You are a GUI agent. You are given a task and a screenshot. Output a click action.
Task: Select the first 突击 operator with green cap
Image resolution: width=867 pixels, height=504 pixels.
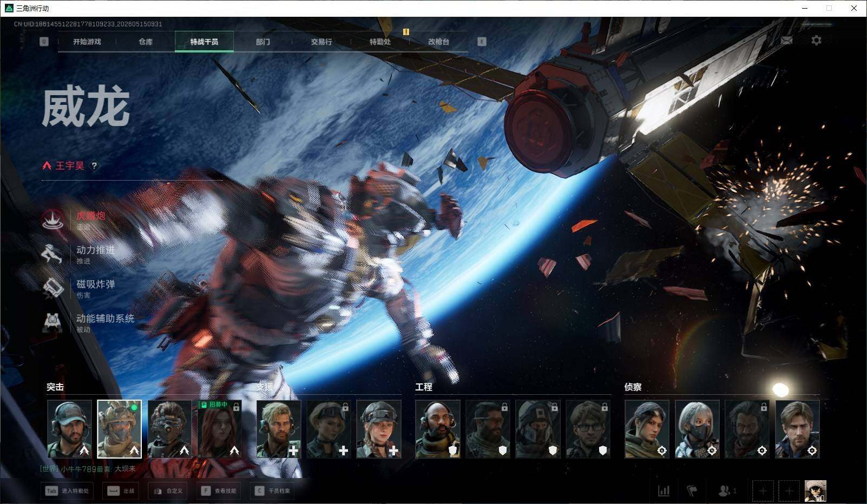pyautogui.click(x=69, y=429)
